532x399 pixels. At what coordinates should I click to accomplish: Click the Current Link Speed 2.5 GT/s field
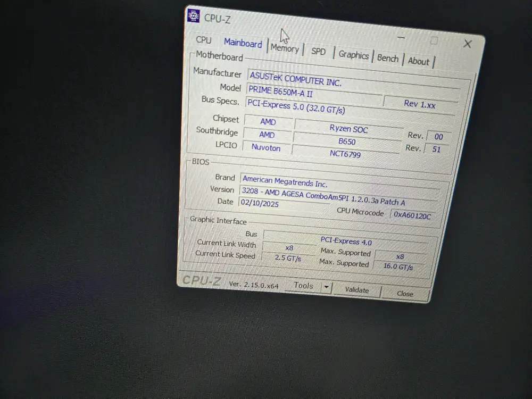288,258
